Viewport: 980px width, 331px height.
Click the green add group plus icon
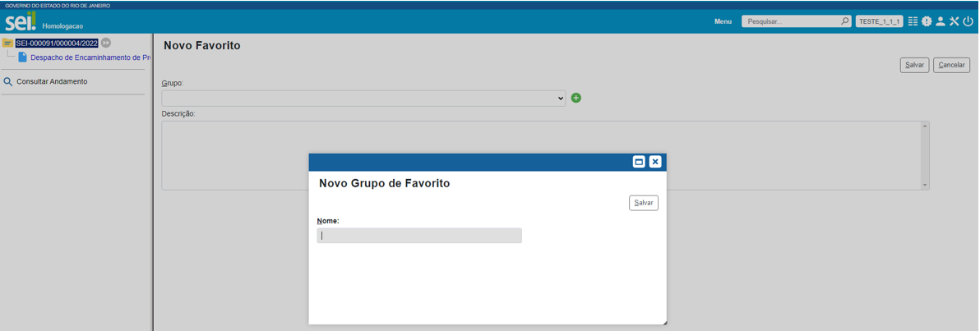coord(576,98)
